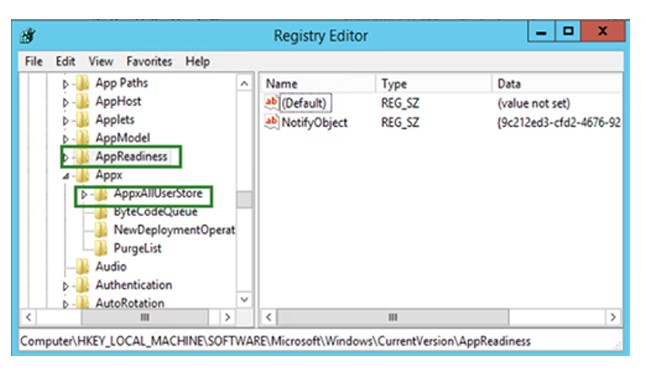The width and height of the screenshot is (646, 375).
Task: Select the NotifyObject value entry
Action: pyautogui.click(x=314, y=122)
